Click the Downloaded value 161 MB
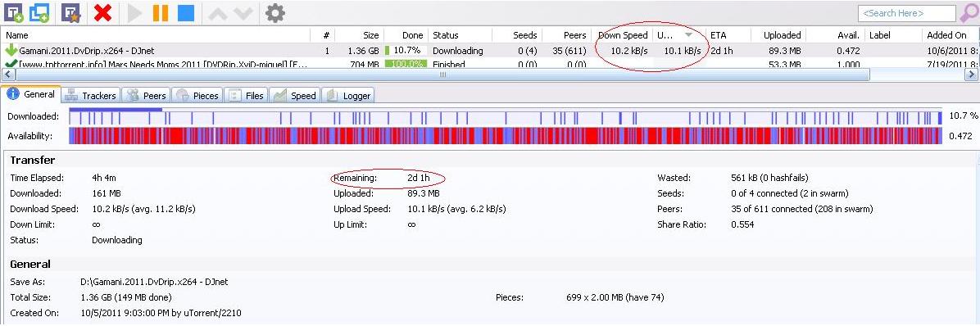980x326 pixels. tap(107, 193)
